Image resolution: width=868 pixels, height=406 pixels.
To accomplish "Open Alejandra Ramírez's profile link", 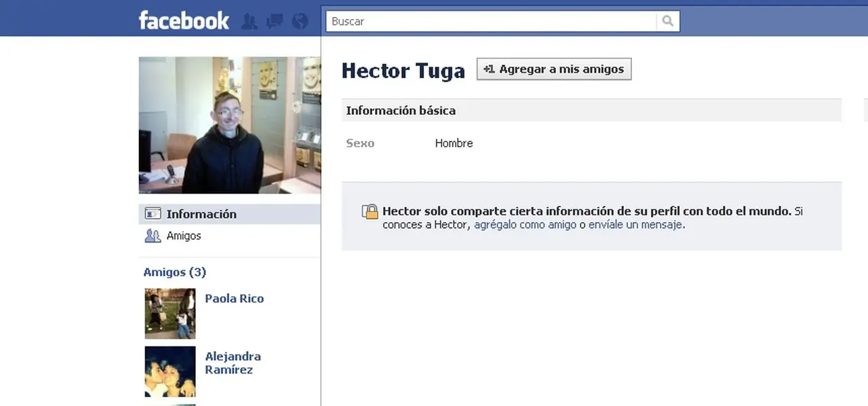I will tap(233, 363).
